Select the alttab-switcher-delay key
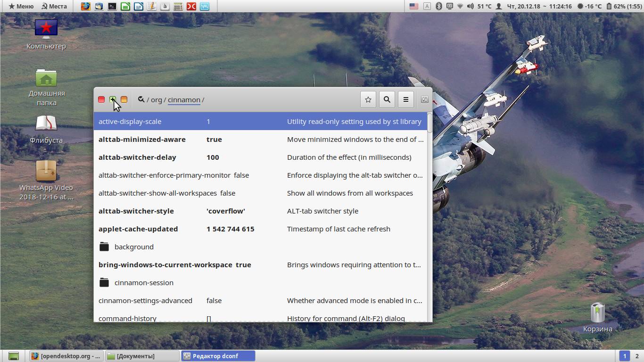This screenshot has height=362, width=644. click(x=260, y=157)
